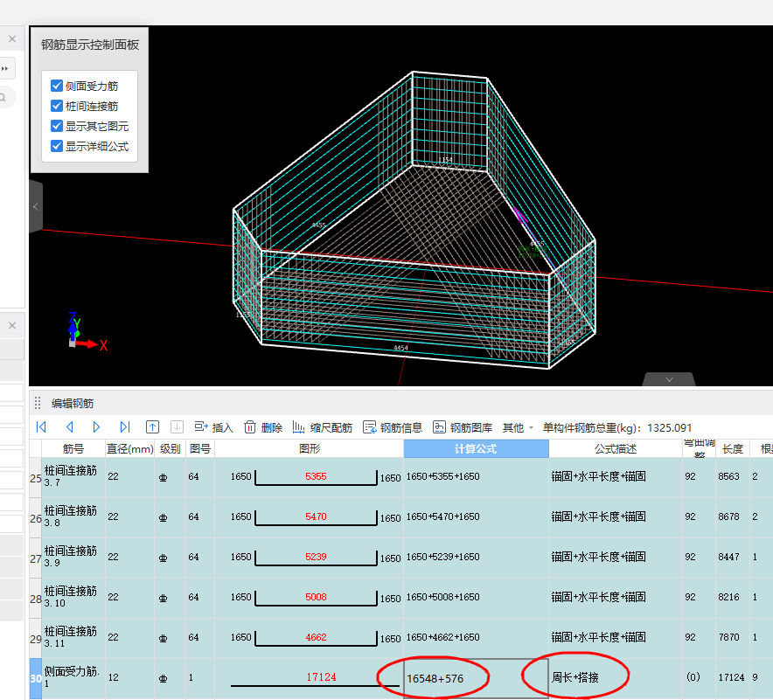
Task: Click red dimension 5355 in row 25
Action: pyautogui.click(x=316, y=476)
